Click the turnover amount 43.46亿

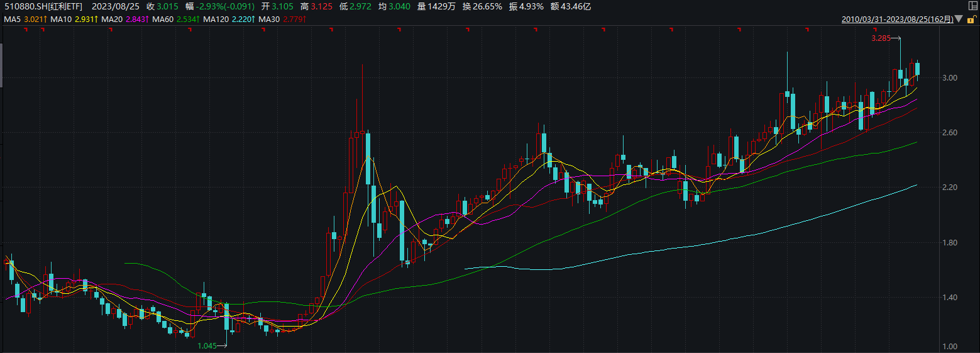[576, 7]
